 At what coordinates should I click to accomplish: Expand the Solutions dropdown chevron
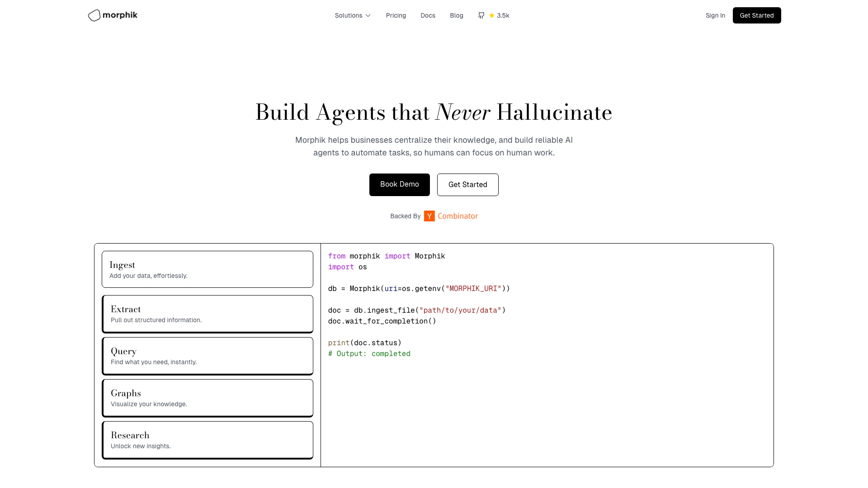coord(368,15)
